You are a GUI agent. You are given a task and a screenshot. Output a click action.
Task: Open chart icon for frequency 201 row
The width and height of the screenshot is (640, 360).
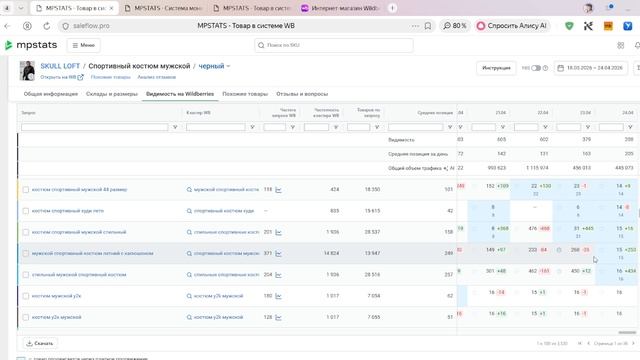[x=278, y=232]
